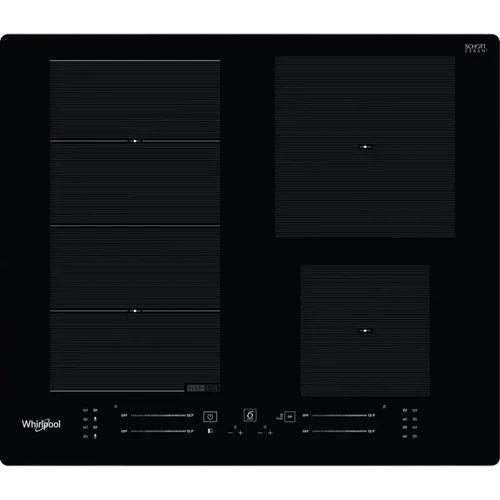Tap the flexi zone icon below power button

point(210,431)
